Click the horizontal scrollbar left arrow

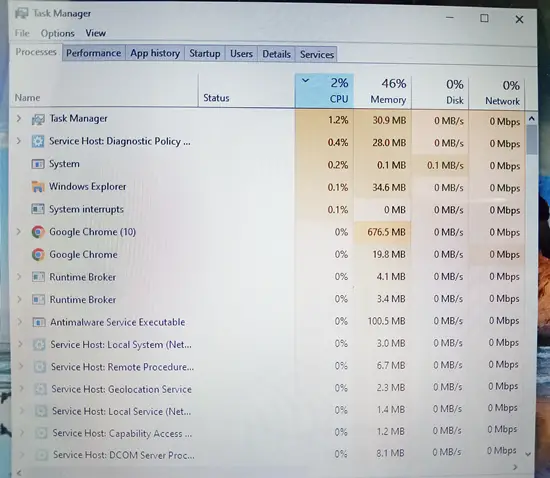click(19, 472)
